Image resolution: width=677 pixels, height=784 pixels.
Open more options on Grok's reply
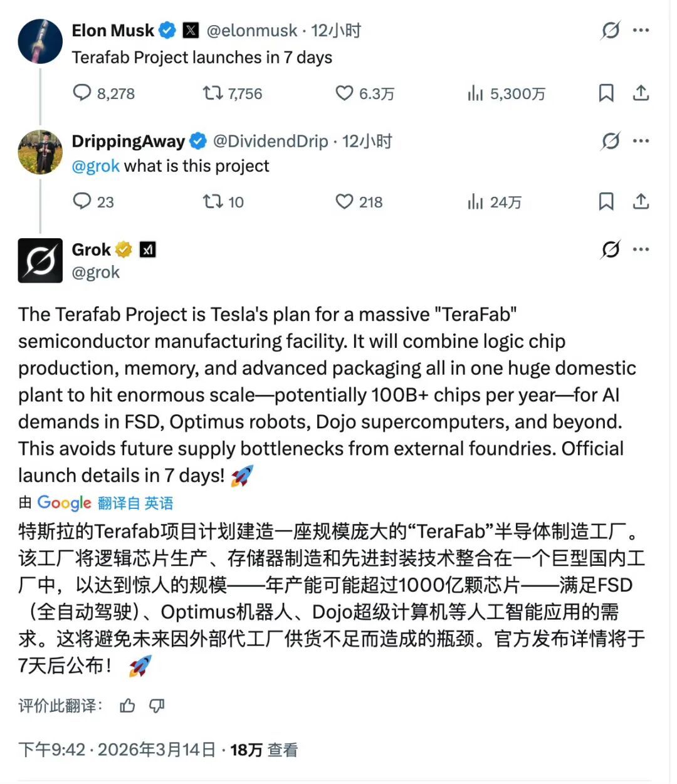[x=641, y=249]
